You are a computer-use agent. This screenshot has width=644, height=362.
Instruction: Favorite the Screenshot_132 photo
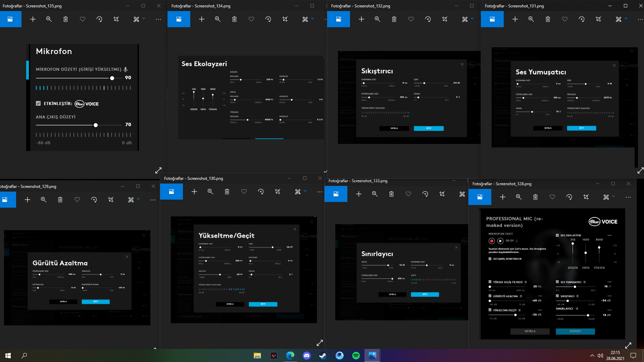pyautogui.click(x=411, y=19)
